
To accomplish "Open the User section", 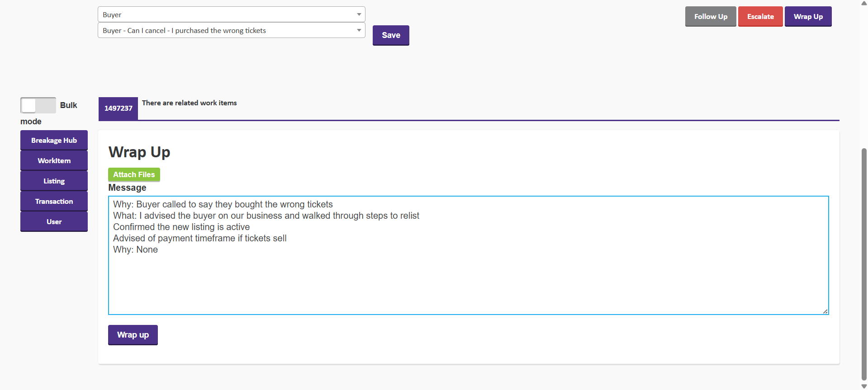I will (x=54, y=222).
